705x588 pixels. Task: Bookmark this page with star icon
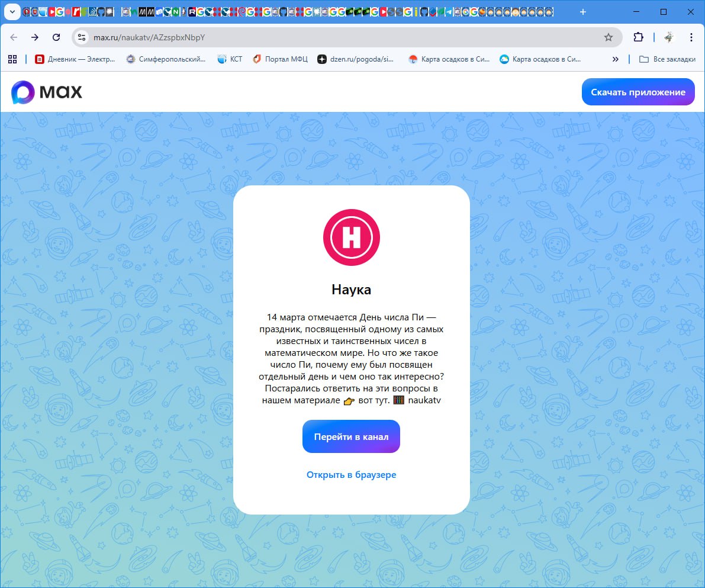(608, 37)
